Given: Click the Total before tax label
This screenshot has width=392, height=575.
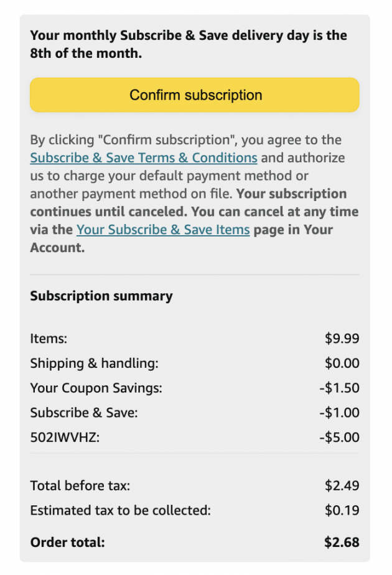Looking at the screenshot, I should [80, 486].
